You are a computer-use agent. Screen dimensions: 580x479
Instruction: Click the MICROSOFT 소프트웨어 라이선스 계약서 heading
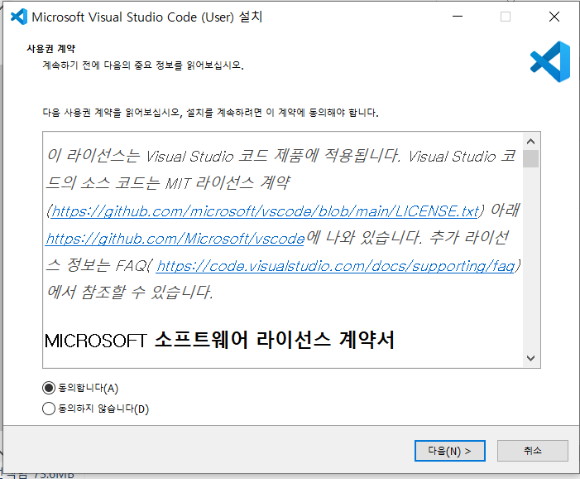pyautogui.click(x=219, y=340)
